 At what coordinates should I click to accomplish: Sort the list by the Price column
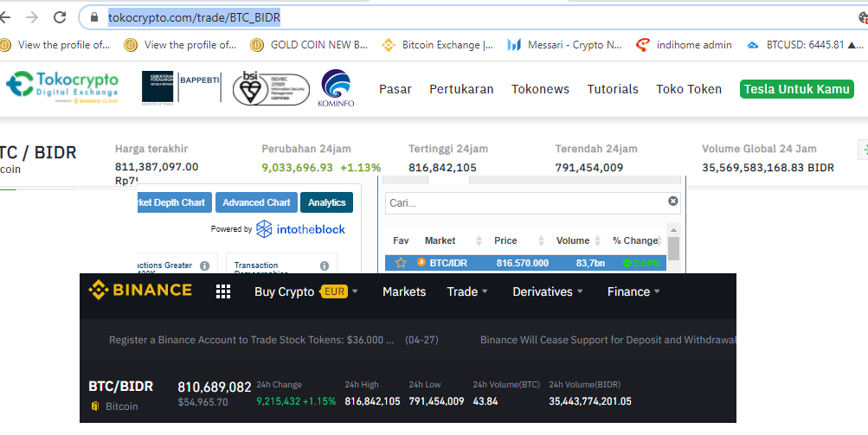click(518, 240)
